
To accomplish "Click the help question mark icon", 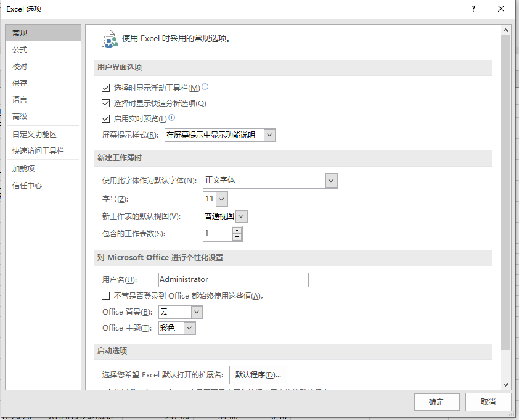I will pos(473,9).
